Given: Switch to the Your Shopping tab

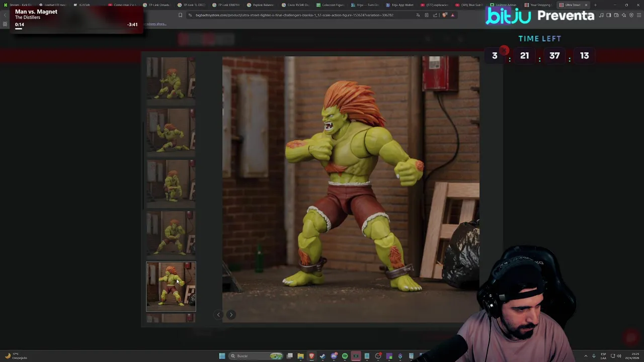Looking at the screenshot, I should 538,5.
